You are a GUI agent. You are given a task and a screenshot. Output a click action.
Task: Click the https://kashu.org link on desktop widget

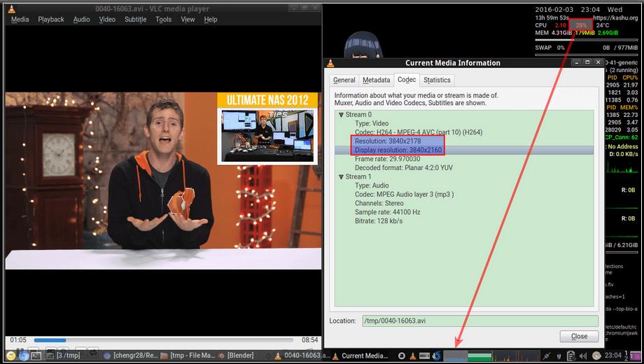pyautogui.click(x=615, y=17)
